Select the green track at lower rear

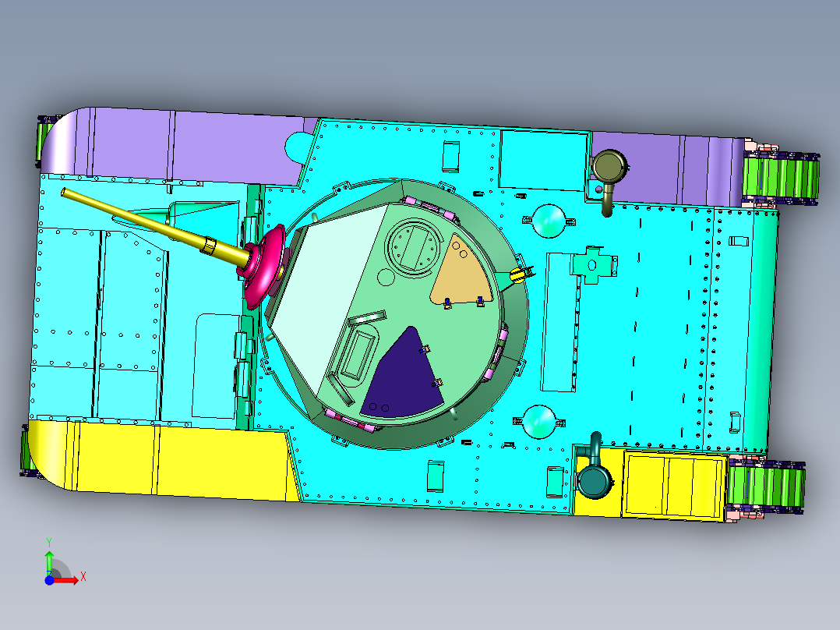click(766, 487)
